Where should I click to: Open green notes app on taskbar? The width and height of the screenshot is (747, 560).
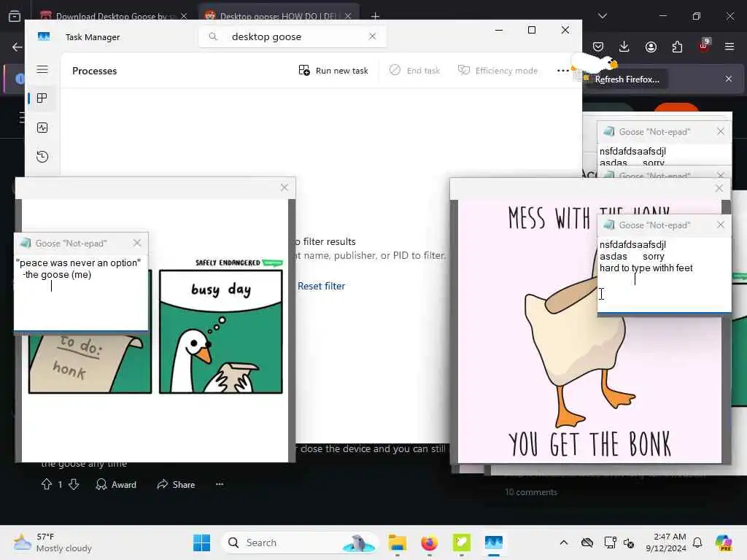click(461, 542)
